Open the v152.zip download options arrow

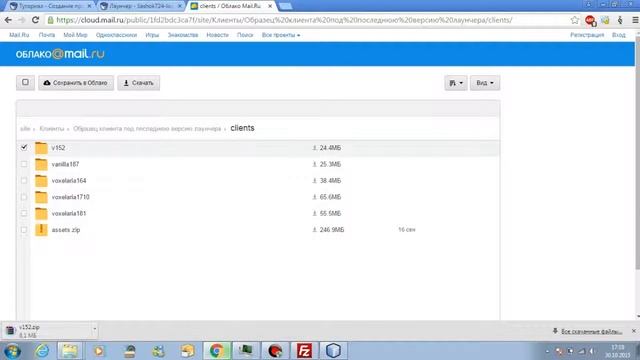(94, 329)
